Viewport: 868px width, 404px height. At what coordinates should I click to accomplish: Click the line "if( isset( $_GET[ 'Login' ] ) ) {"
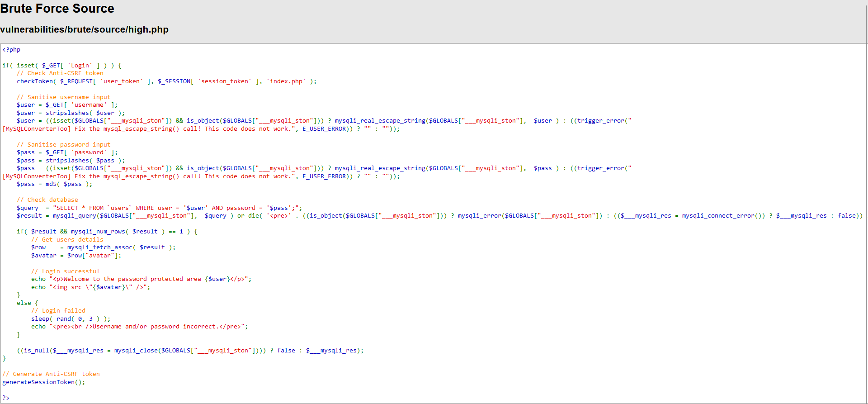(x=62, y=66)
